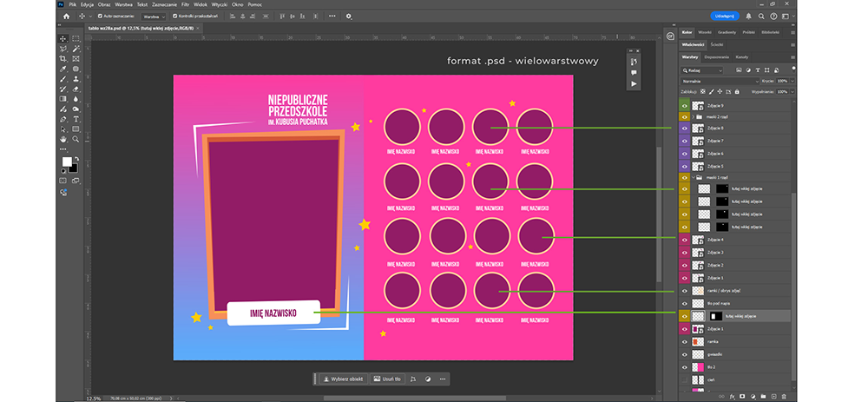
Task: Select the Blur tool
Action: 76,99
